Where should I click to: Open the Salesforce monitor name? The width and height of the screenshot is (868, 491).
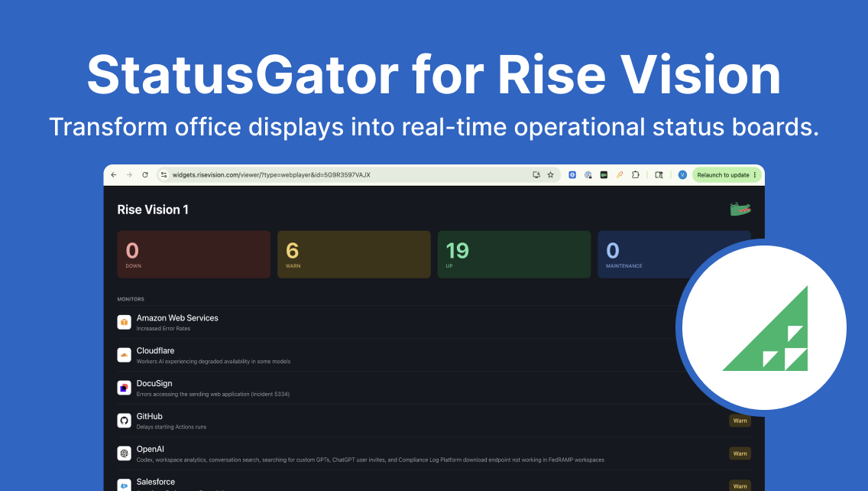[156, 482]
